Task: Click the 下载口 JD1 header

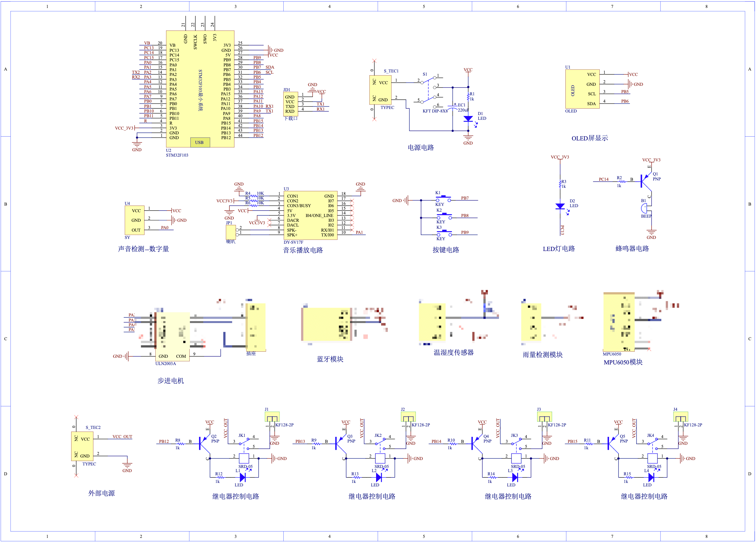Action: tap(290, 105)
